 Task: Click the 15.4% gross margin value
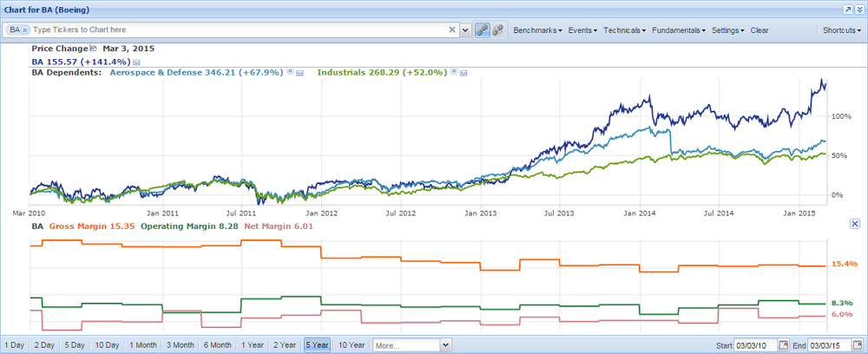[x=845, y=264]
